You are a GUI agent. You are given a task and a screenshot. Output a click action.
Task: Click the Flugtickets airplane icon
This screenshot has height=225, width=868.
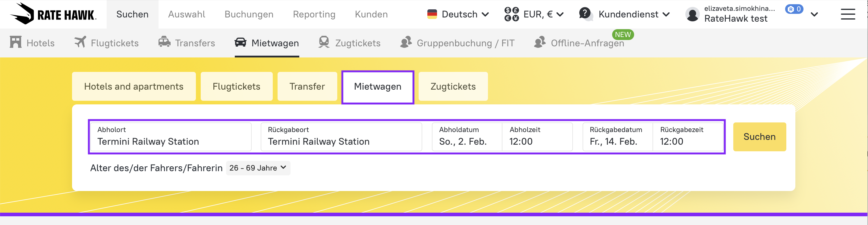(80, 42)
